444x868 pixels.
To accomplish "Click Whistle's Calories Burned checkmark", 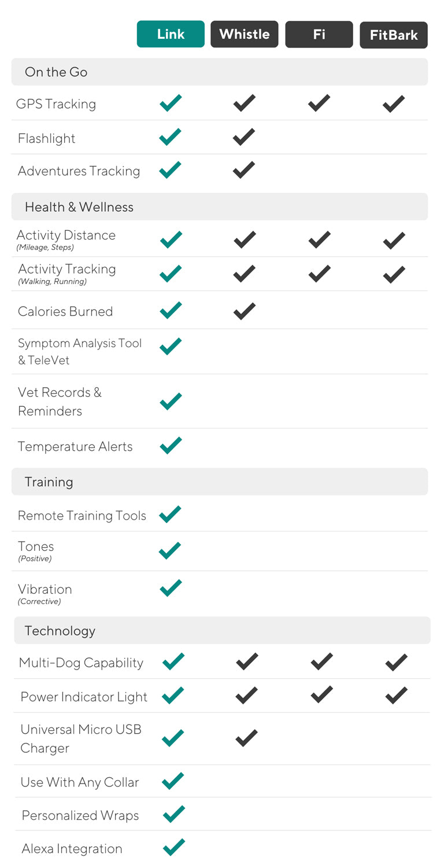I will (244, 311).
